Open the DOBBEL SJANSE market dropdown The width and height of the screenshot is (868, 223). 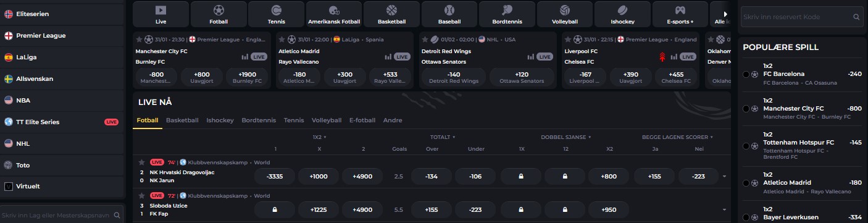(x=565, y=137)
